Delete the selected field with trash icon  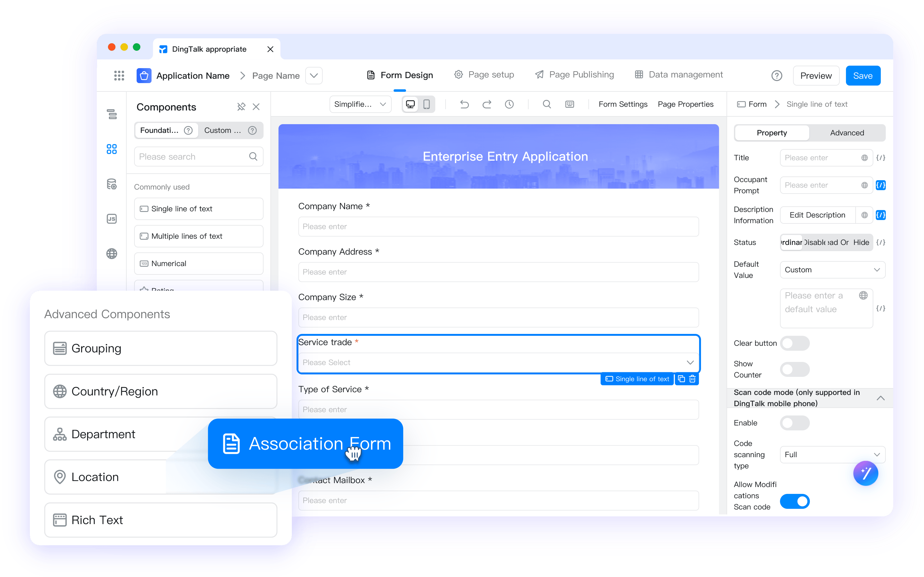point(693,379)
